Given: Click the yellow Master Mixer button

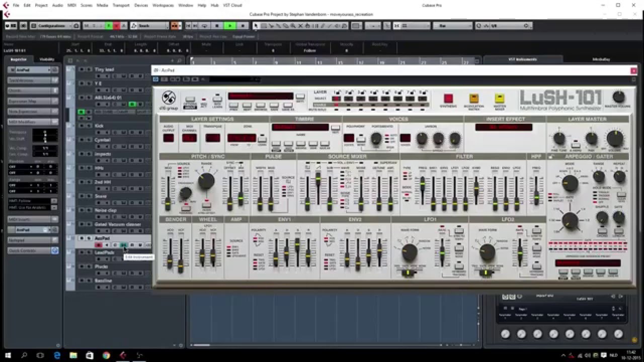Looking at the screenshot, I should [x=500, y=99].
